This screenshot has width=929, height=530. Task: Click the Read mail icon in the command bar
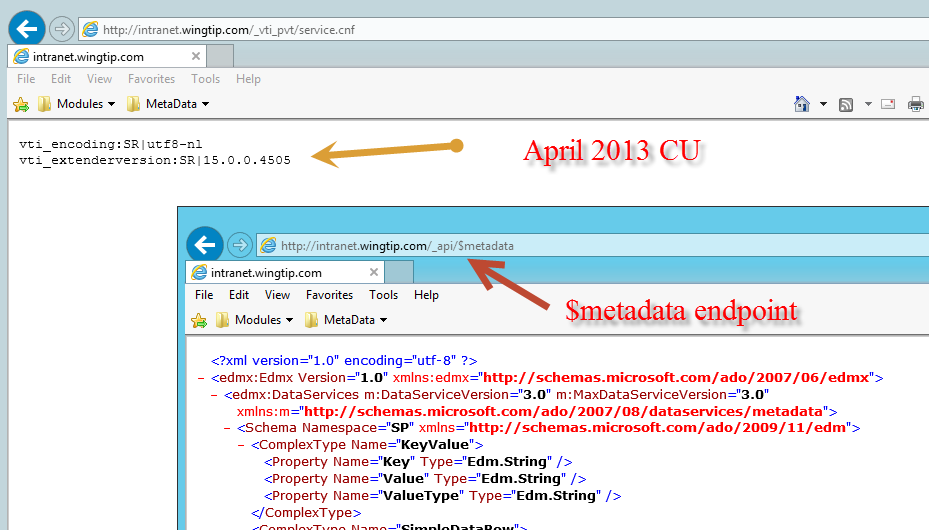coord(888,104)
